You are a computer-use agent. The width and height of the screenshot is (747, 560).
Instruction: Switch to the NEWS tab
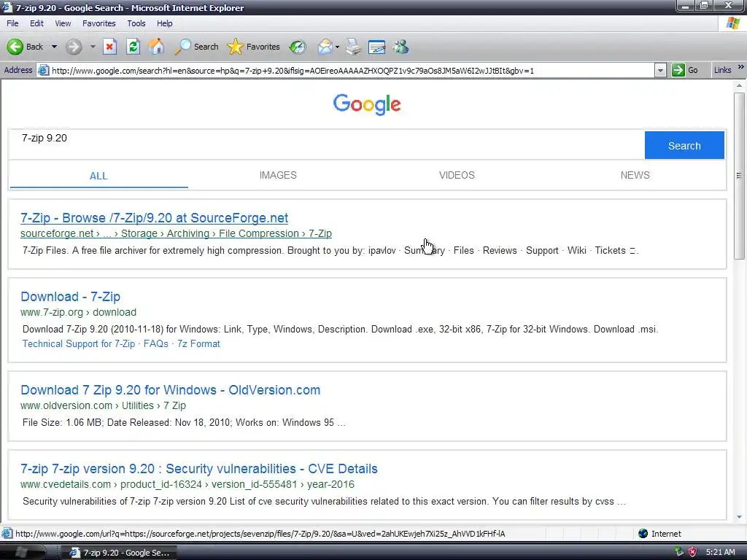[635, 175]
